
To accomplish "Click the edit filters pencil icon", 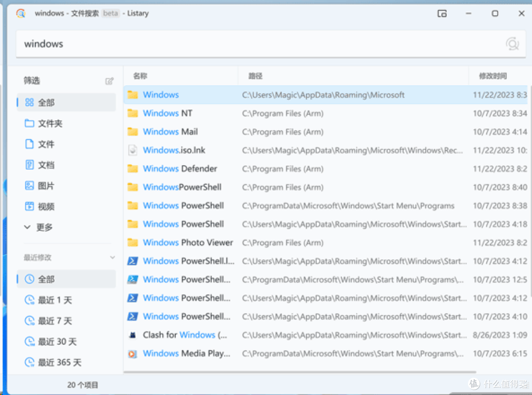I will [109, 81].
